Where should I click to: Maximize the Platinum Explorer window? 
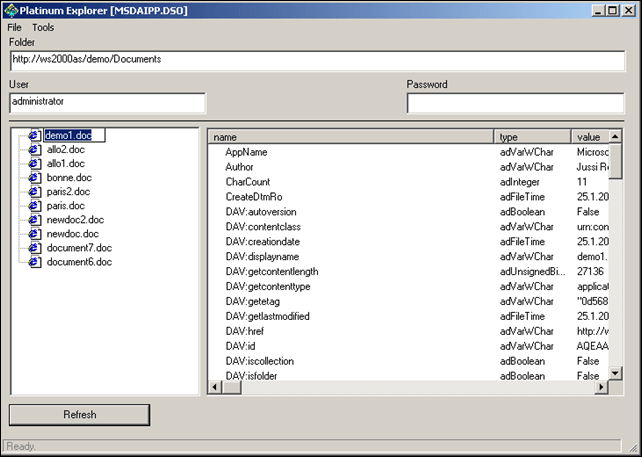tap(613, 10)
